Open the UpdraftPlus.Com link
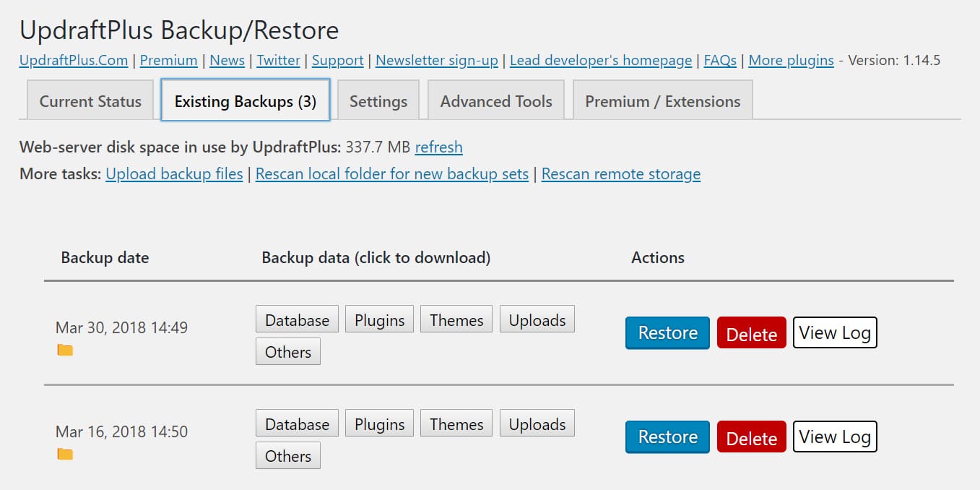The width and height of the screenshot is (980, 490). coord(74,61)
